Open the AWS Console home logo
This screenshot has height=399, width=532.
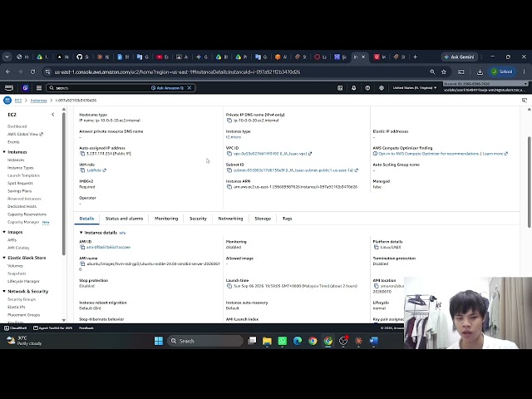tap(9, 88)
